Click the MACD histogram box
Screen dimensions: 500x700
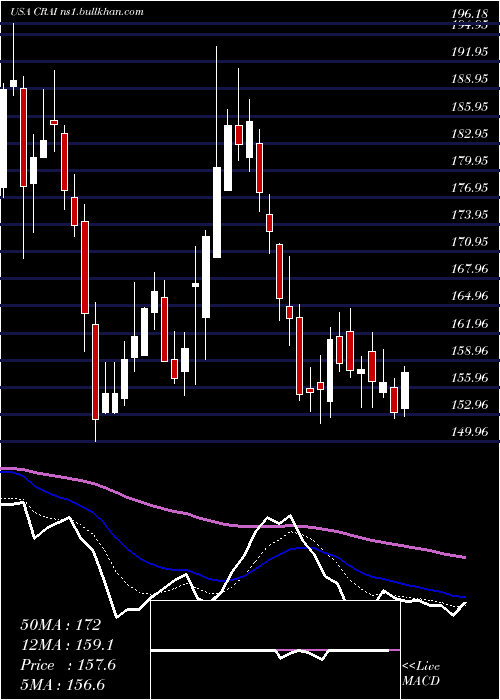275,650
